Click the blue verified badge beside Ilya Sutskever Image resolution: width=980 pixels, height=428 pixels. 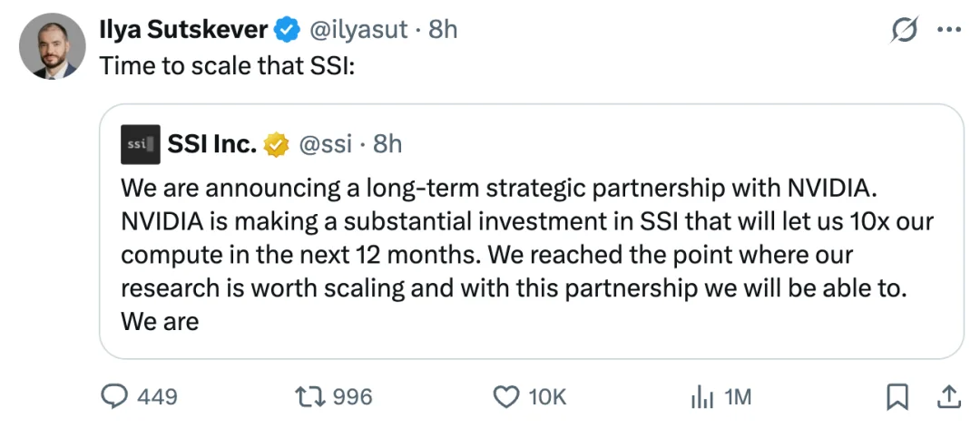click(x=288, y=30)
